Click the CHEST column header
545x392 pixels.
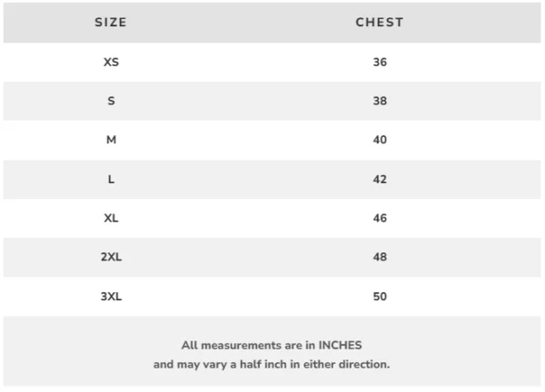coord(380,22)
